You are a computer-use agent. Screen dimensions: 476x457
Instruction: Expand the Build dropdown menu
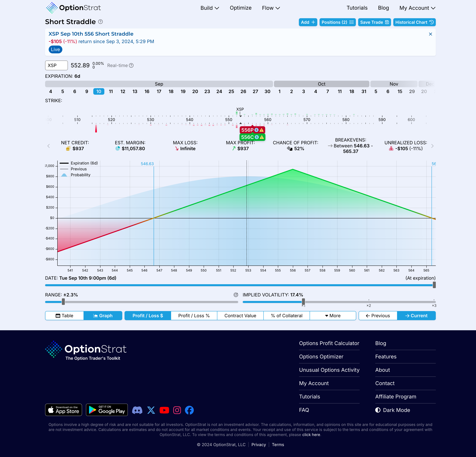tap(210, 8)
